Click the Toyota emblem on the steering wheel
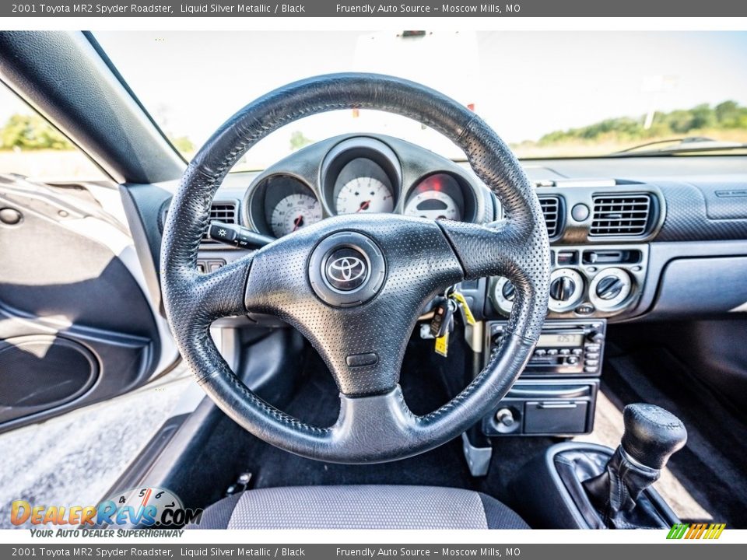Screen dimensions: 747x560 pos(346,269)
